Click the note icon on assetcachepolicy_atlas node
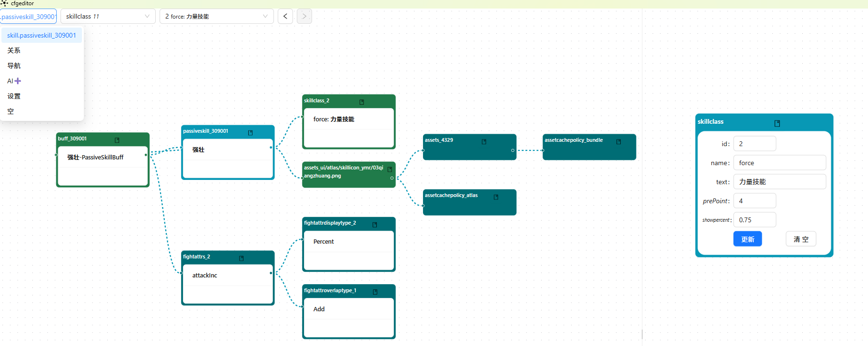The width and height of the screenshot is (868, 346). (x=496, y=197)
